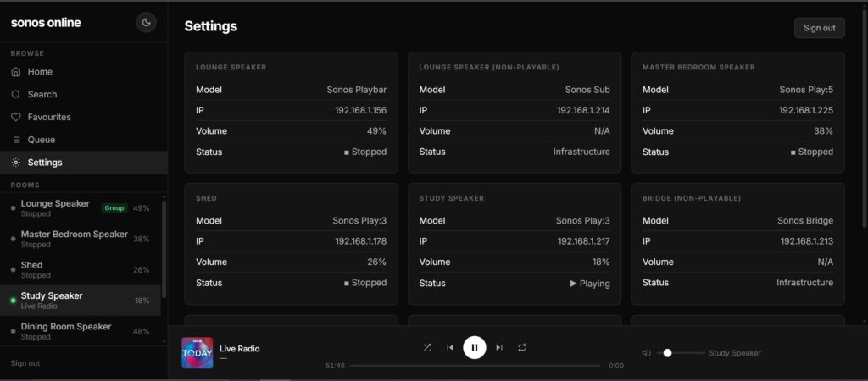Viewport: 868px width, 381px height.
Task: Click IP address 192.168.1.156
Action: click(x=360, y=111)
